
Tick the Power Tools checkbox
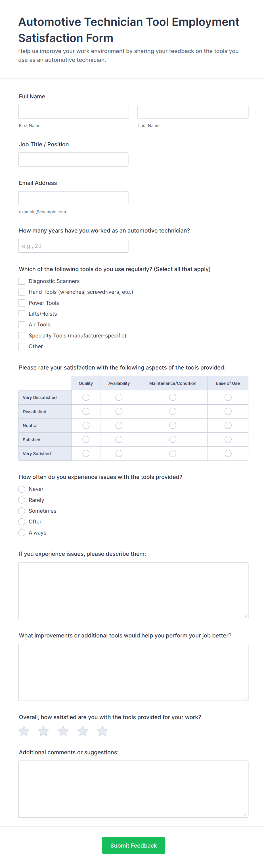tap(22, 303)
